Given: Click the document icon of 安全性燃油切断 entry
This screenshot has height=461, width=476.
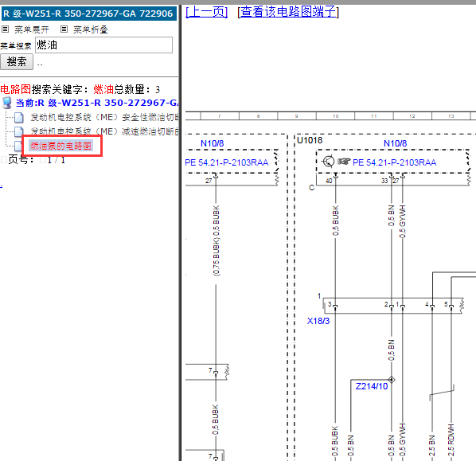Looking at the screenshot, I should point(19,117).
